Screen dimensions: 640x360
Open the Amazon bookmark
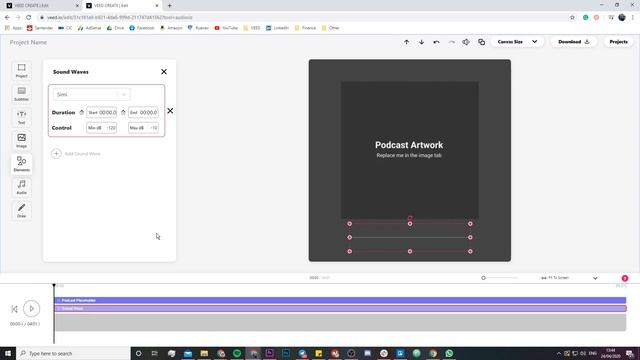coord(171,28)
